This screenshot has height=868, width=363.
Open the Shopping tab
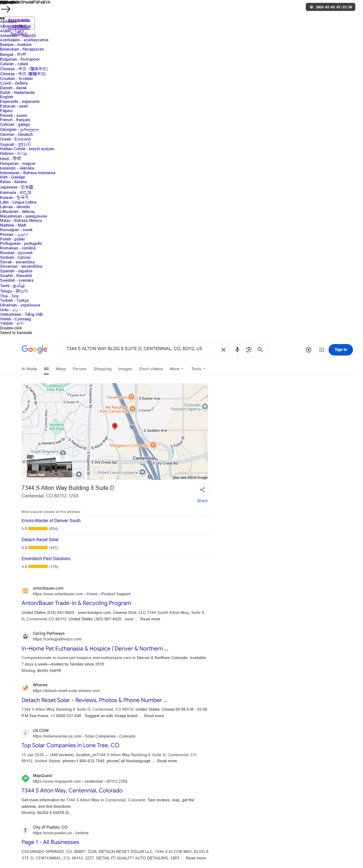tap(103, 369)
